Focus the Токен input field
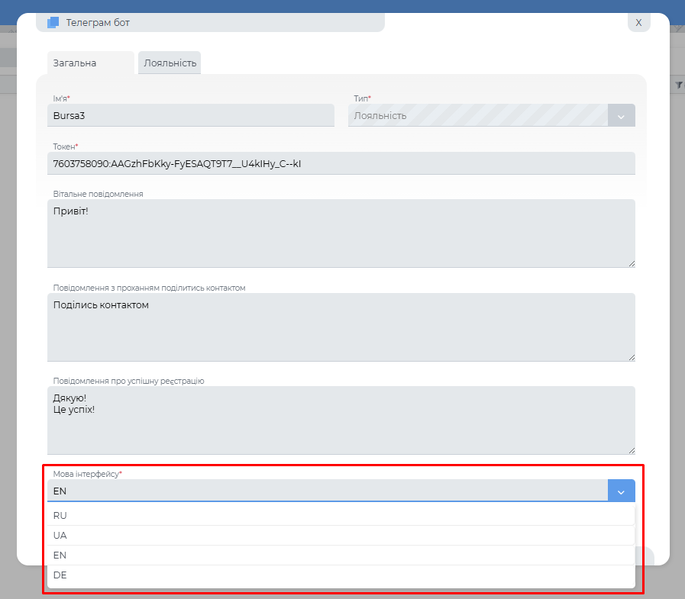Viewport: 685px width, 599px height. coord(340,163)
